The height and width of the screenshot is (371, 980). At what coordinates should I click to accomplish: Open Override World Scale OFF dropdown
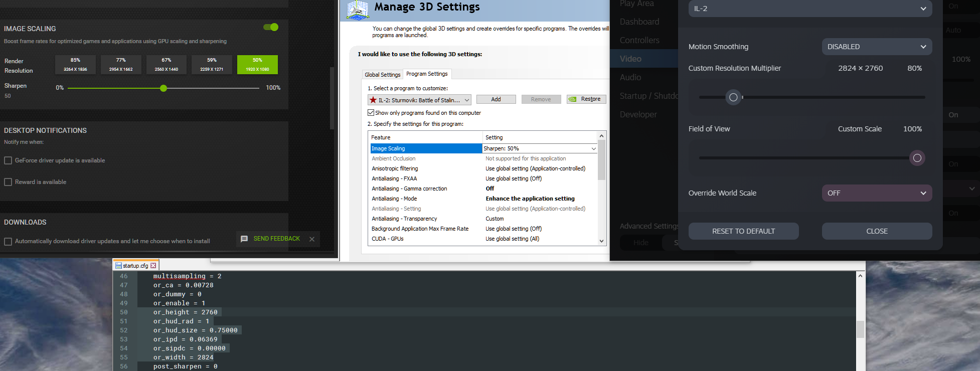[x=877, y=193]
